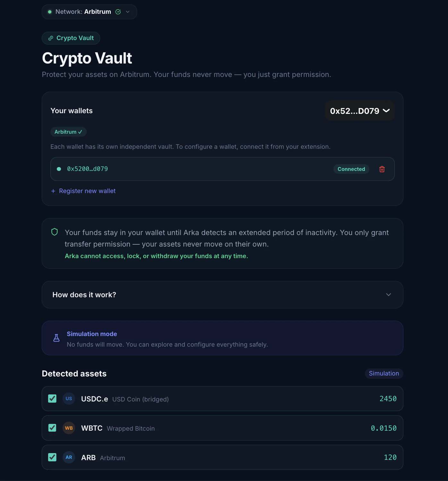Image resolution: width=448 pixels, height=481 pixels.
Task: Uncheck the WBTC asset checkbox
Action: [52, 428]
